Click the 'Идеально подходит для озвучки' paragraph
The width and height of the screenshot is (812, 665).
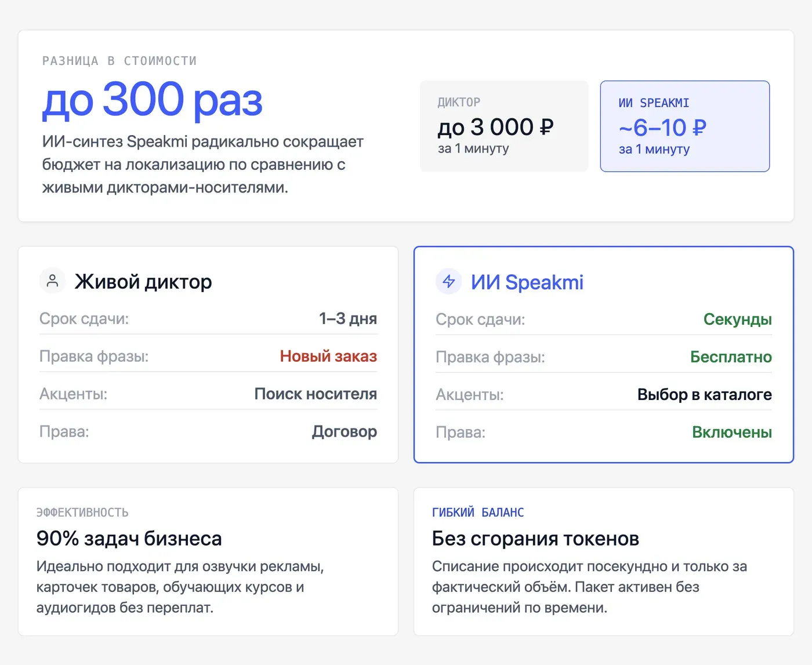[x=180, y=587]
